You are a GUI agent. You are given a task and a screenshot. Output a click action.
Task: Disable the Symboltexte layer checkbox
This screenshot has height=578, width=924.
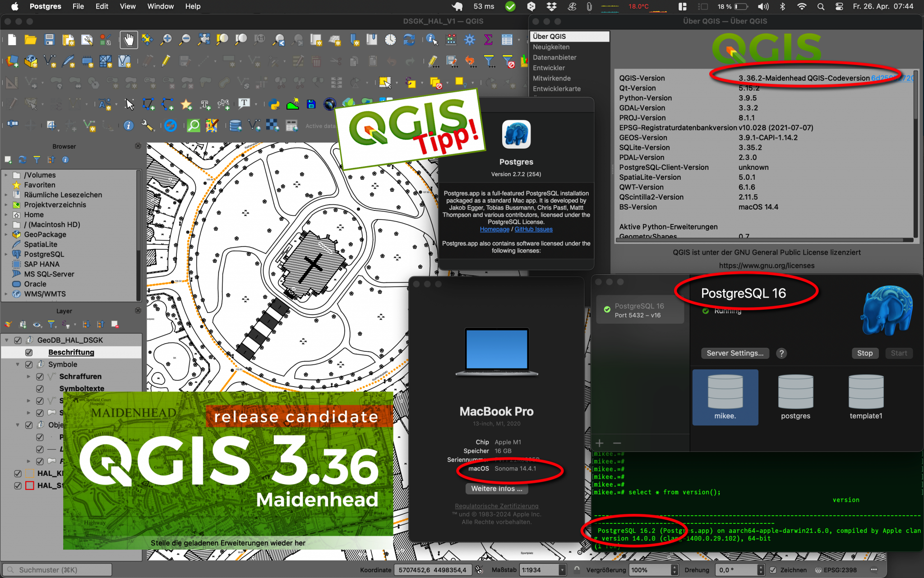point(40,388)
